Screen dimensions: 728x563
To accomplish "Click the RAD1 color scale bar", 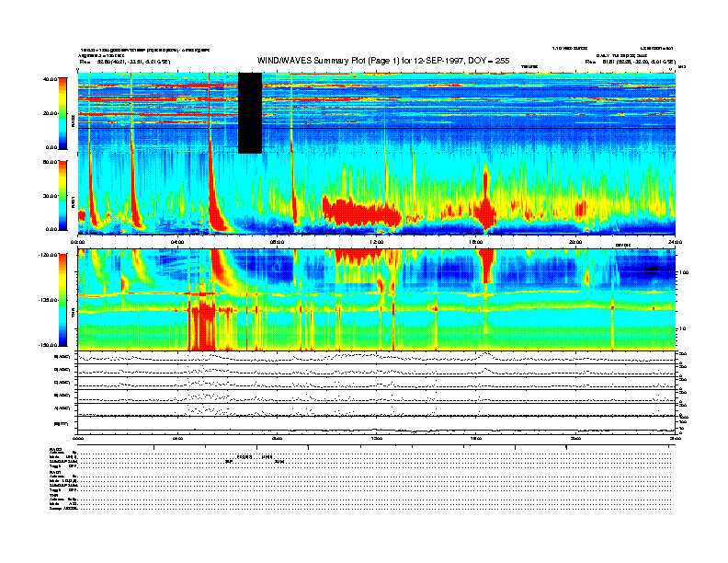I will coord(63,196).
